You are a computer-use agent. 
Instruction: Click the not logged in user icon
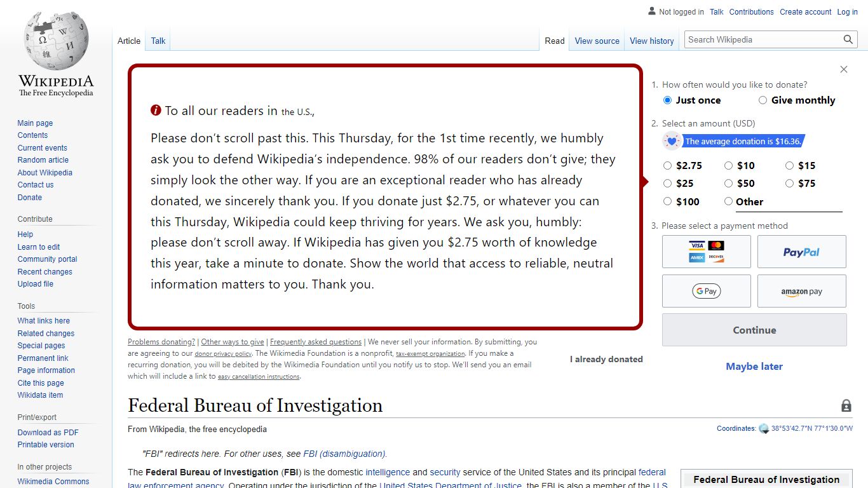point(652,11)
